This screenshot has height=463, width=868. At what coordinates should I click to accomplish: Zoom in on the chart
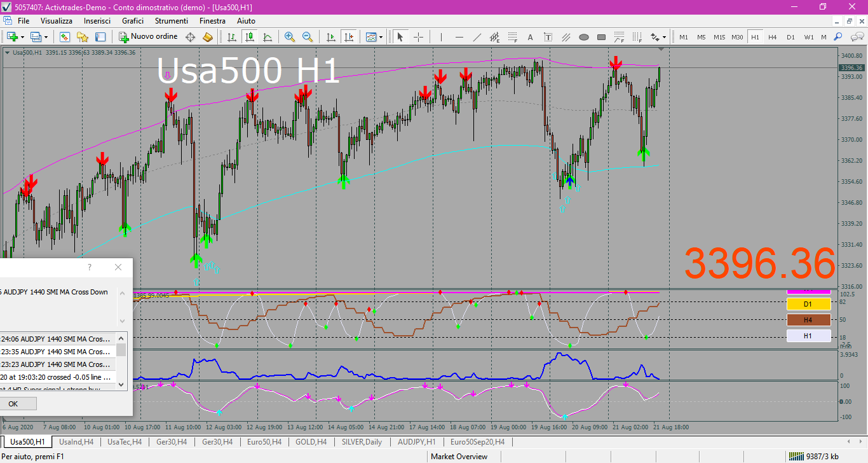coord(290,37)
